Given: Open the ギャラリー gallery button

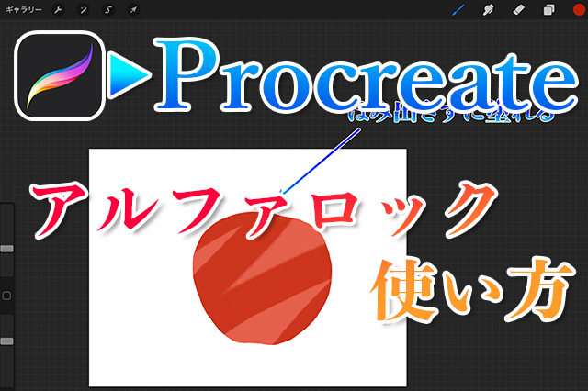Looking at the screenshot, I should (24, 9).
